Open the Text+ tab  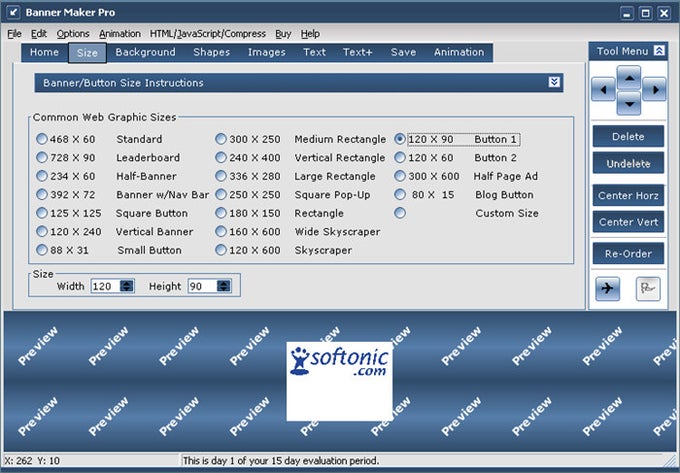point(358,52)
